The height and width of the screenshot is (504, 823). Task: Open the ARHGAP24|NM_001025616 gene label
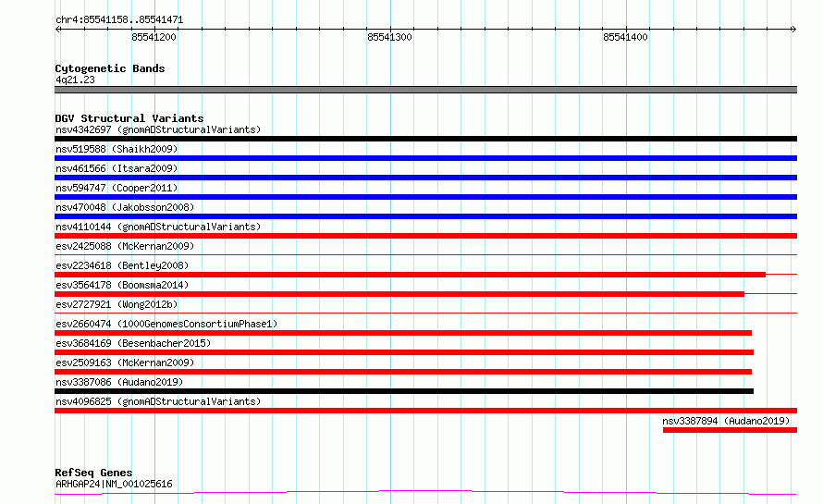114,484
